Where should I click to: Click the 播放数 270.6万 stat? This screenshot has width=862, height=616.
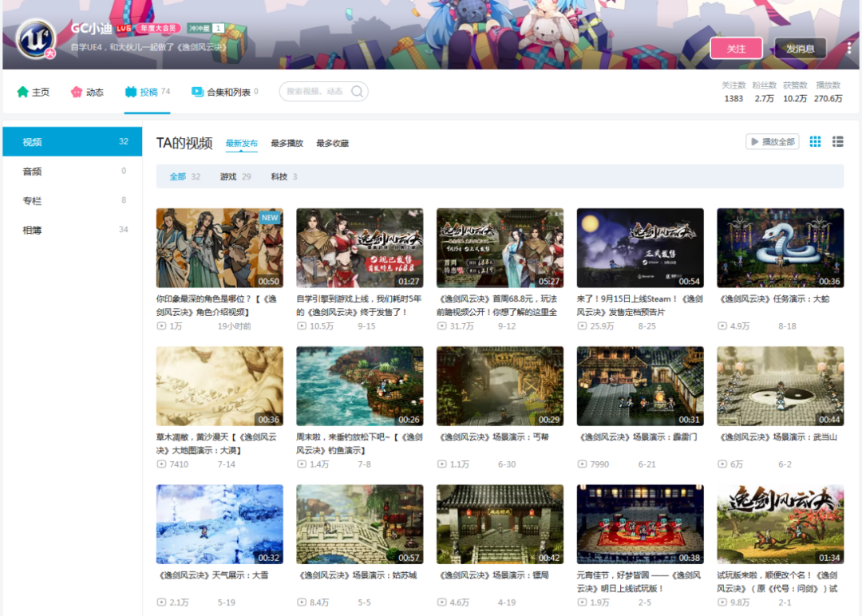828,92
